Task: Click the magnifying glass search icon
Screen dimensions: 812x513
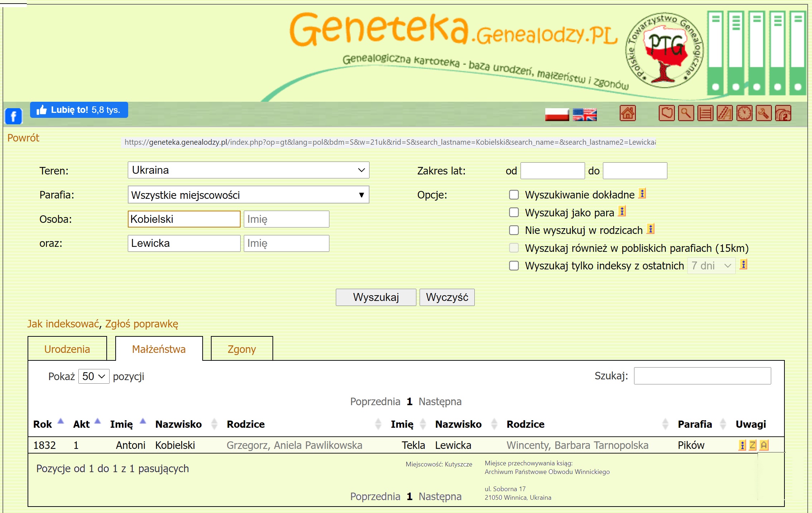Action: (686, 114)
